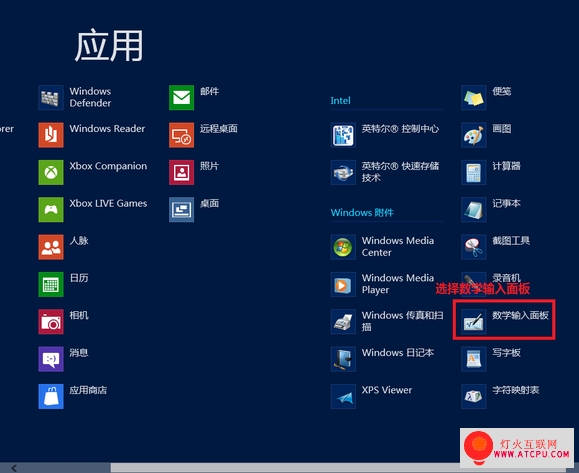The width and height of the screenshot is (579, 473).
Task: Open the 画图 paint palette icon
Action: (474, 135)
